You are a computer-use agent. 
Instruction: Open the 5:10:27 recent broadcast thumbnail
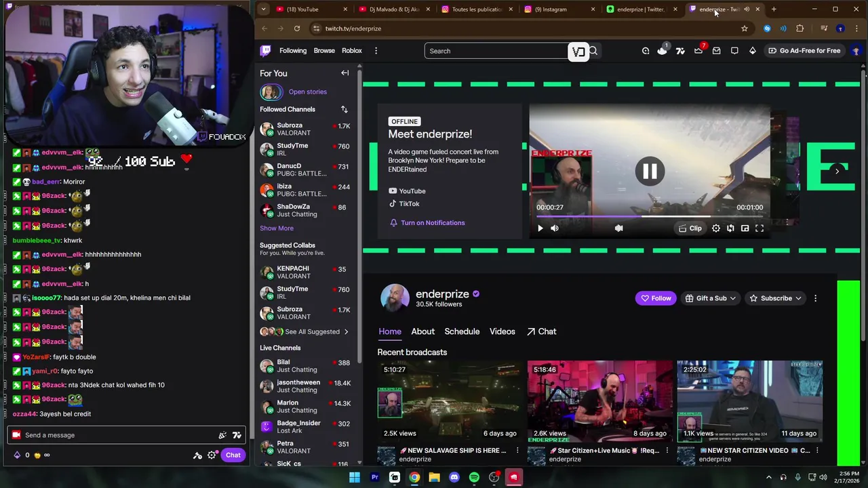point(450,401)
